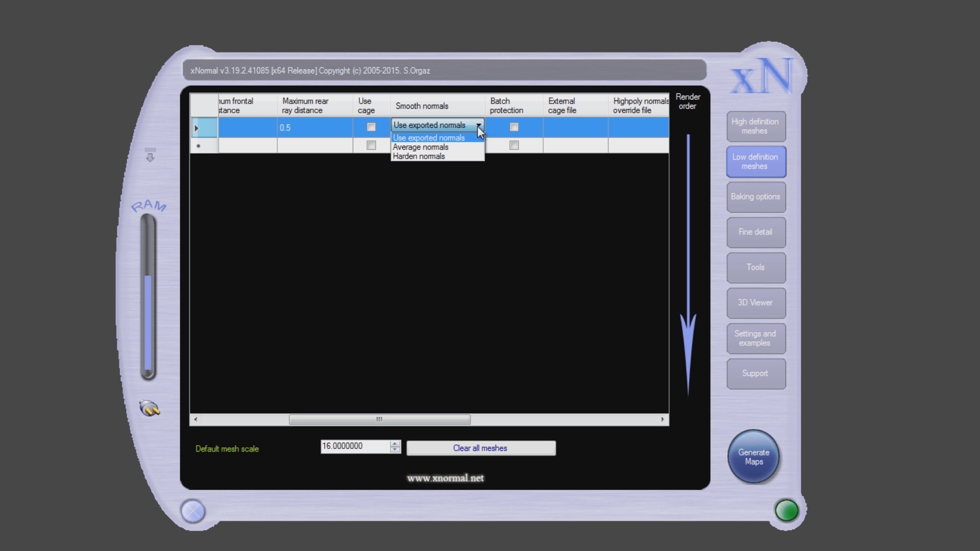The image size is (980, 551).
Task: Click the horizontal scrollbar thumb
Action: pyautogui.click(x=379, y=419)
